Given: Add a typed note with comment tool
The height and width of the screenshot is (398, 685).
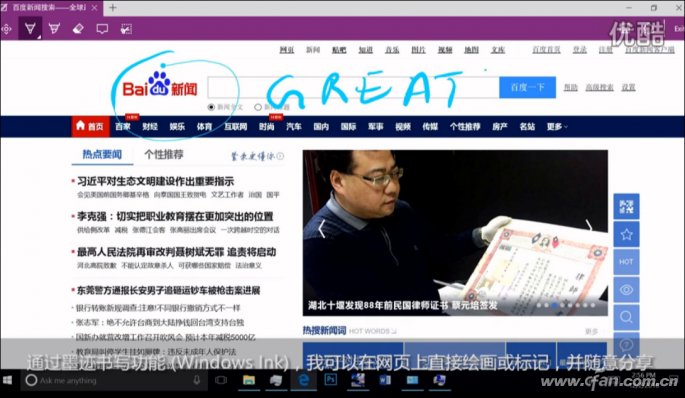Looking at the screenshot, I should tap(102, 29).
